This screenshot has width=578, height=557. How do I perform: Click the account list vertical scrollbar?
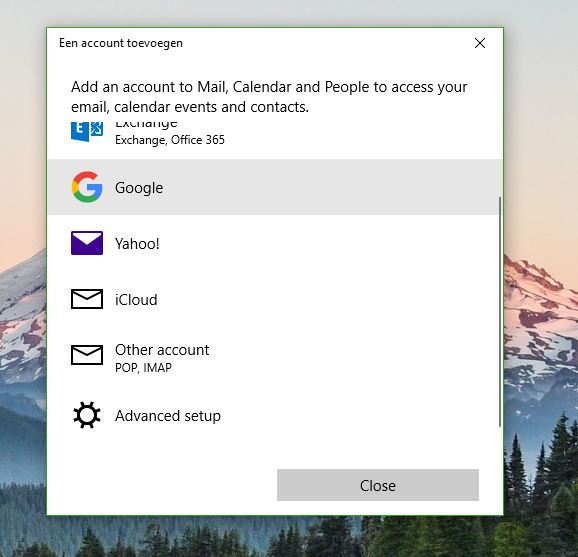pyautogui.click(x=500, y=312)
